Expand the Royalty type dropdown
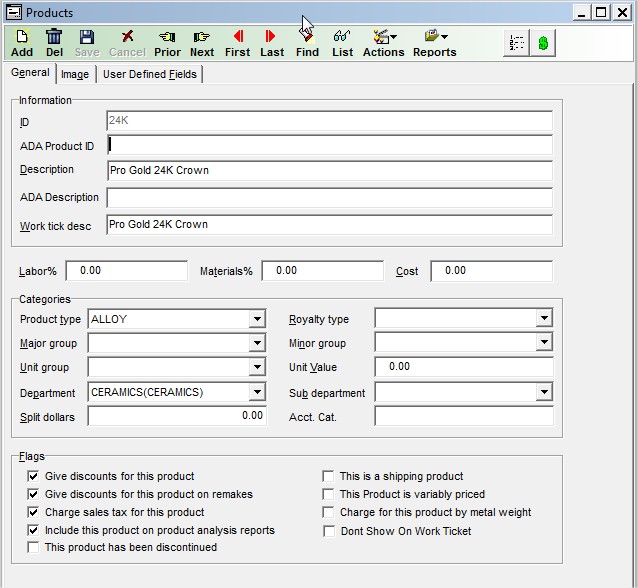Image resolution: width=638 pixels, height=588 pixels. pyautogui.click(x=544, y=318)
